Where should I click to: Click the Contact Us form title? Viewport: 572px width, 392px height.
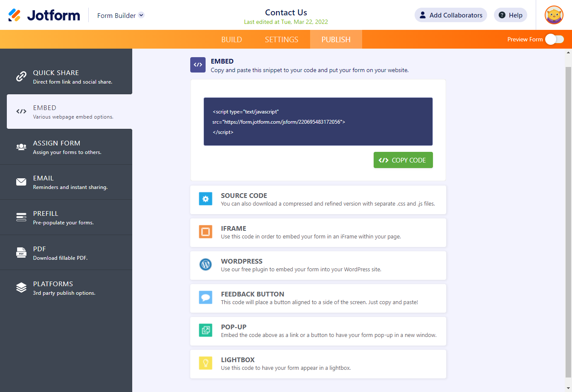[286, 12]
